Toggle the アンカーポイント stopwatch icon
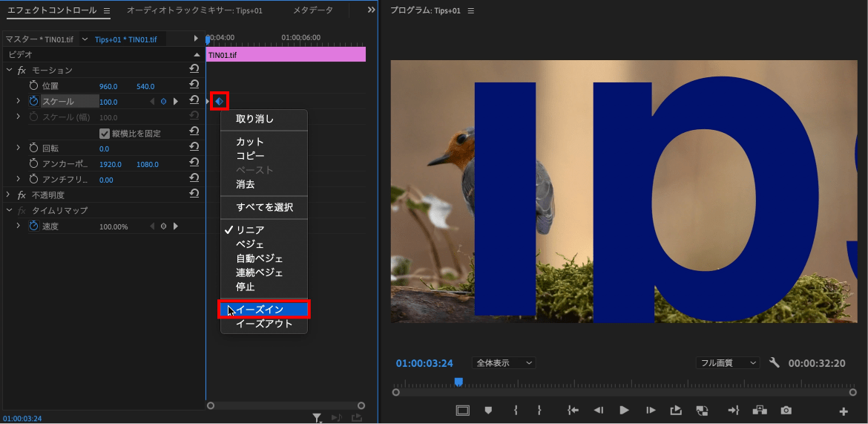Screen dimensions: 868x424 point(34,164)
